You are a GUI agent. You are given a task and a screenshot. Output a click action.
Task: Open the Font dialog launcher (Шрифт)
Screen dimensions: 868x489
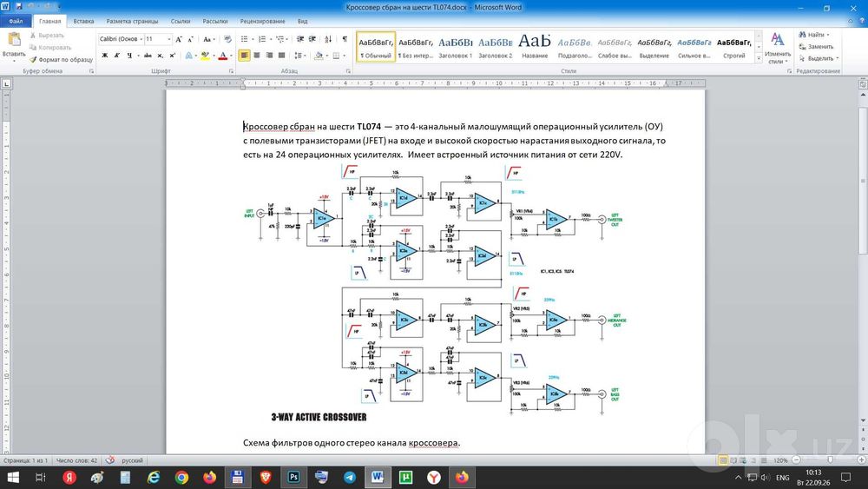(x=231, y=71)
